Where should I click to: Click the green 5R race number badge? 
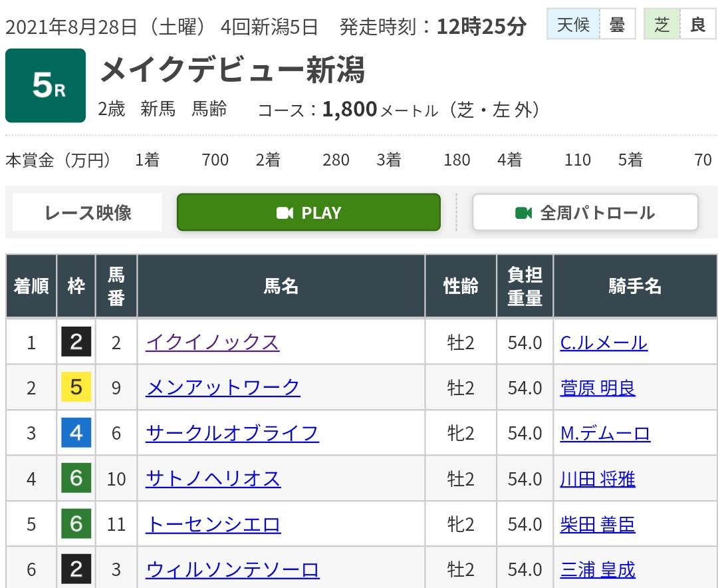pos(45,86)
